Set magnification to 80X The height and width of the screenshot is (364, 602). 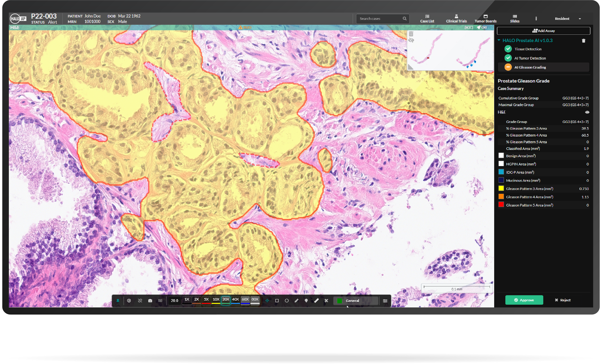[255, 301]
